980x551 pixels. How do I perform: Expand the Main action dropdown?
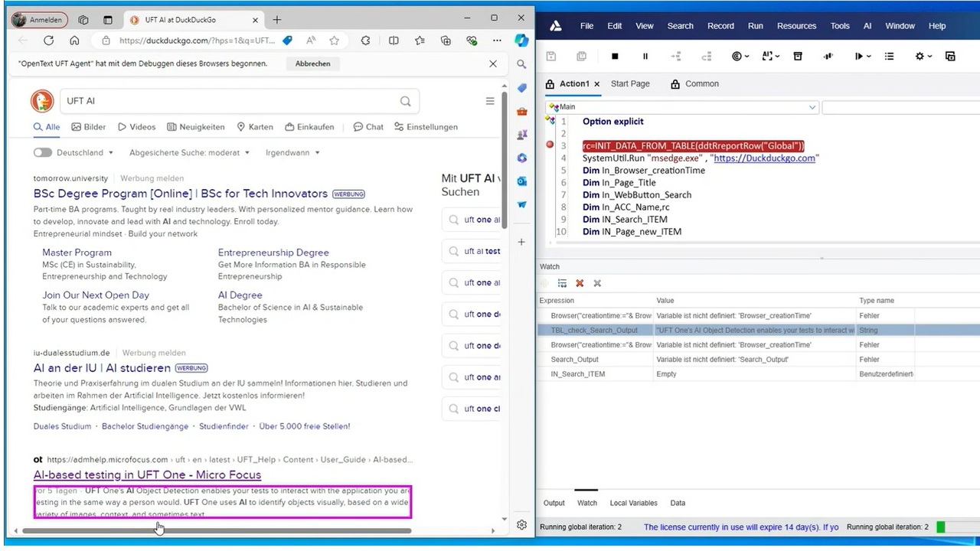coord(812,107)
